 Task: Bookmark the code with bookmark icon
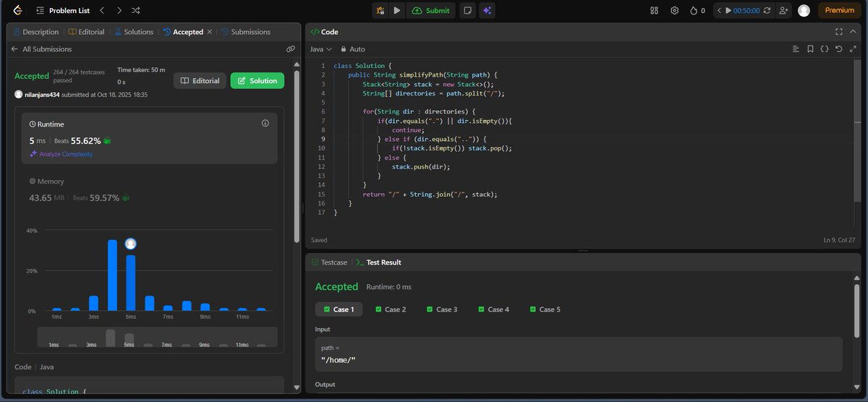pyautogui.click(x=810, y=49)
